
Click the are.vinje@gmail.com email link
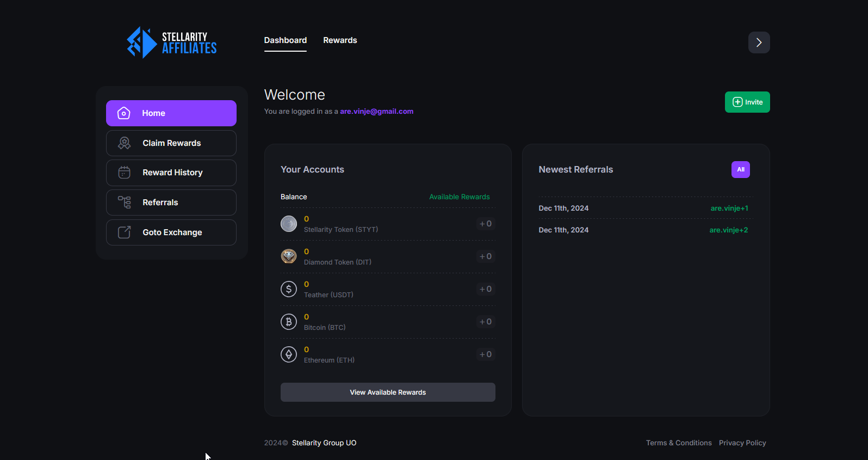[377, 111]
